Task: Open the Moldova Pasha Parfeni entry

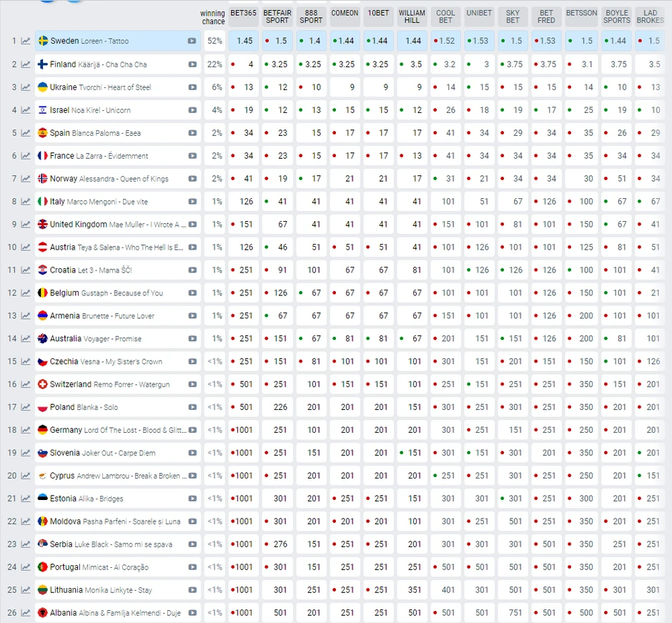Action: pos(118,521)
